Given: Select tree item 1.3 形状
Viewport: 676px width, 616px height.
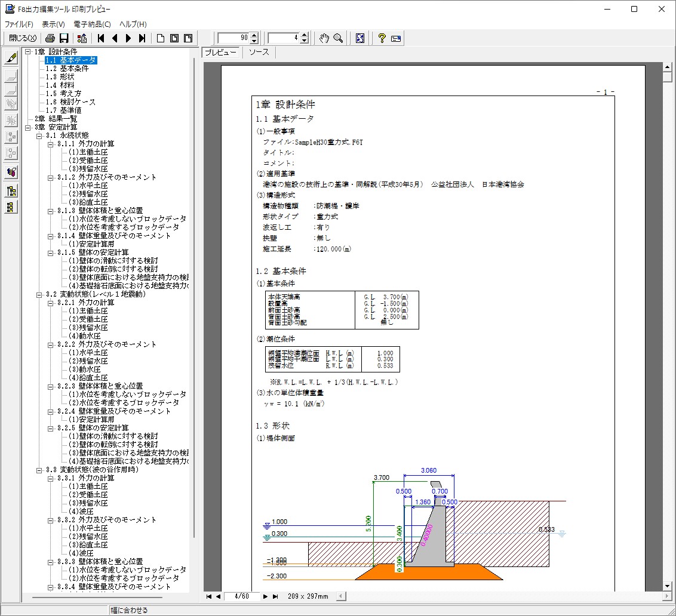Looking at the screenshot, I should point(60,77).
